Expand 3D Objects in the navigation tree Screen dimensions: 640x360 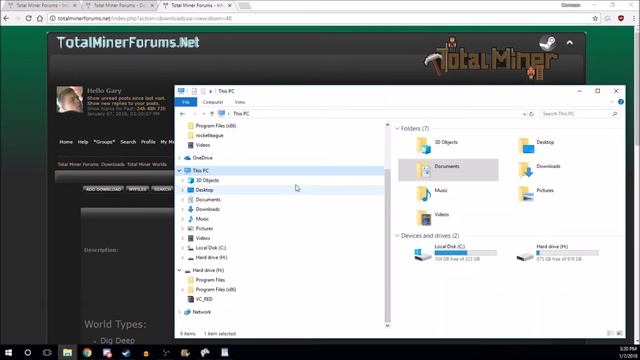point(182,180)
